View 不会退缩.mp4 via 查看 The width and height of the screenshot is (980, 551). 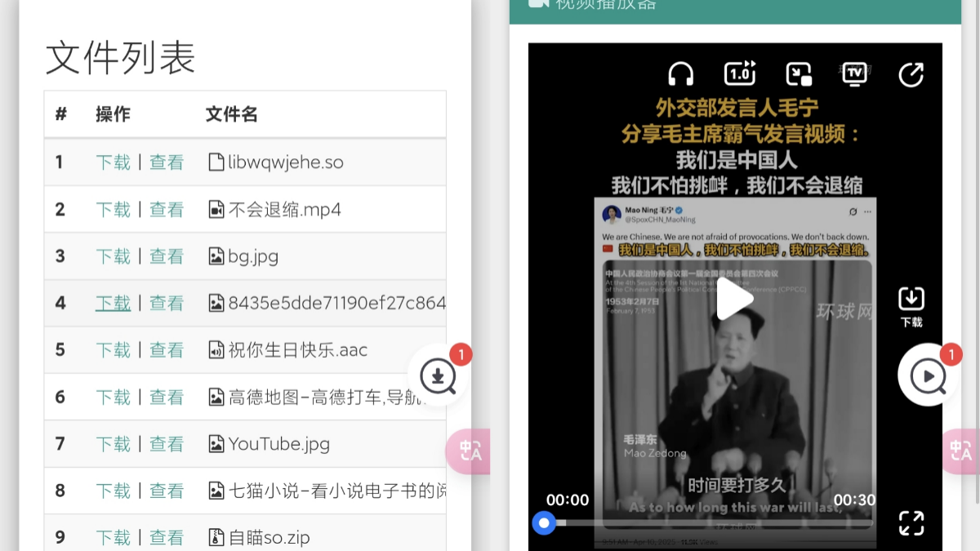point(167,210)
